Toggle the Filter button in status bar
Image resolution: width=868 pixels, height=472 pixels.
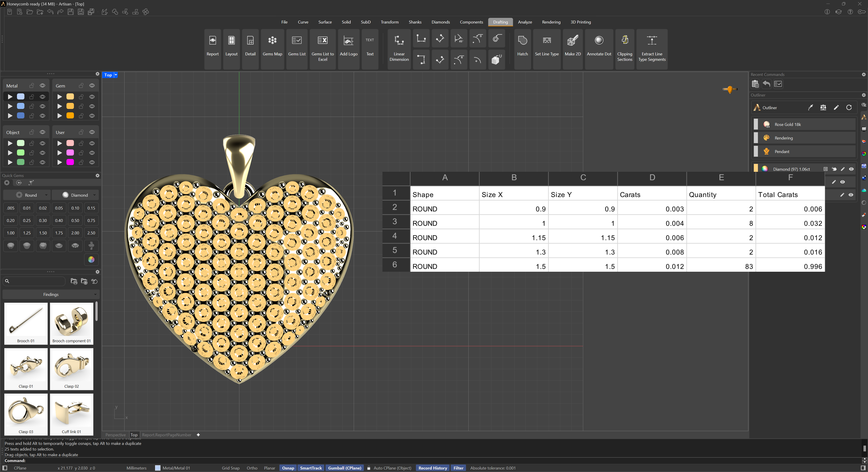(458, 468)
